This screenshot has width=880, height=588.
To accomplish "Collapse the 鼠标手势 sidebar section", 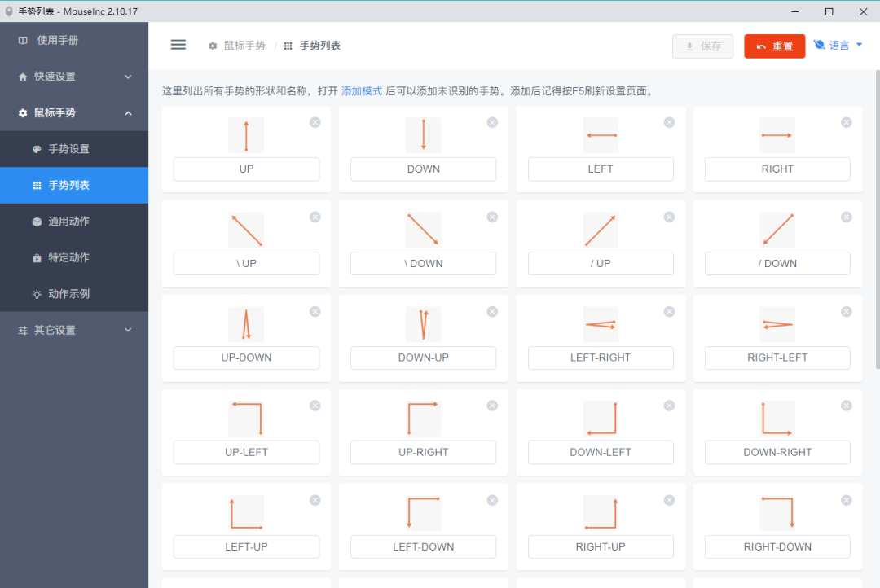I will tap(74, 112).
